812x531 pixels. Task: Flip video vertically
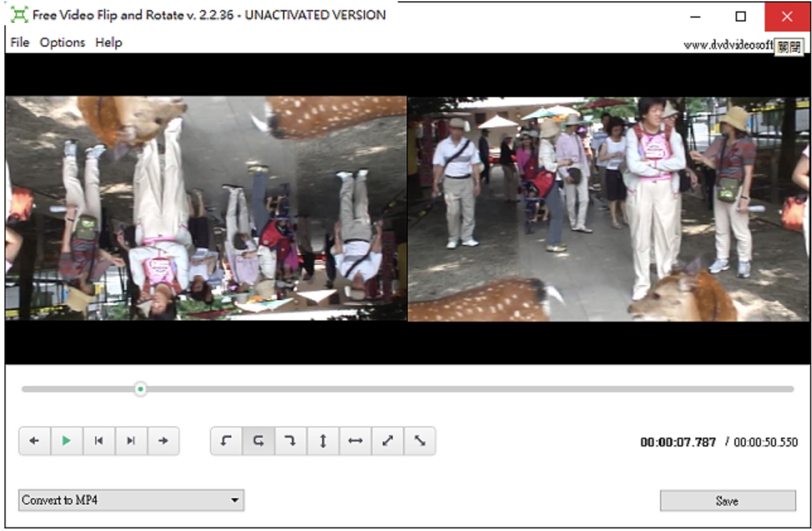point(323,441)
